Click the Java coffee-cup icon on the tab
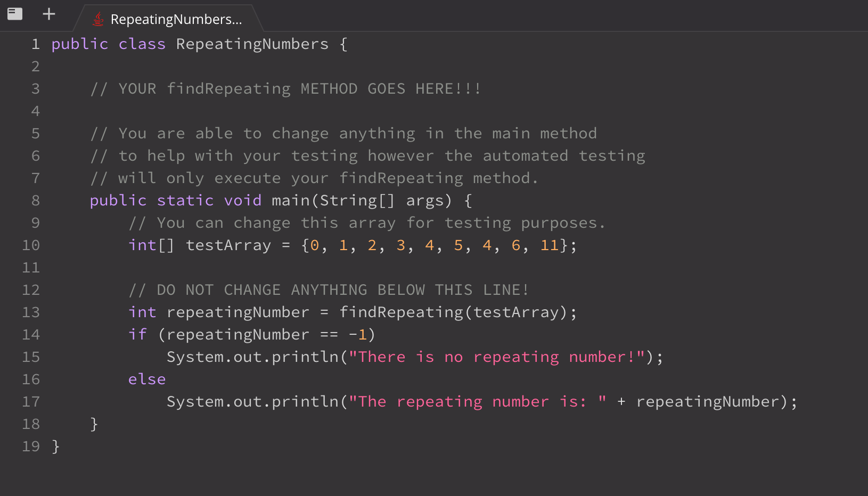The width and height of the screenshot is (868, 496). click(x=97, y=18)
